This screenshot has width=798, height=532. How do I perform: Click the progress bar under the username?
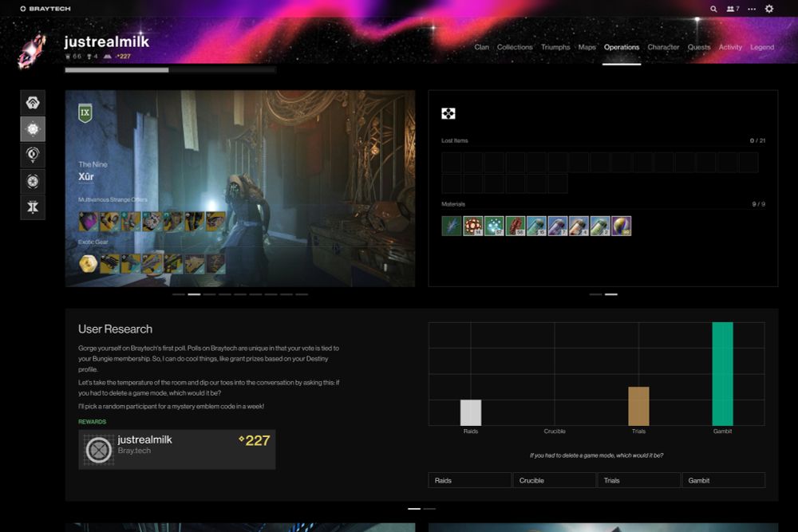coord(171,70)
